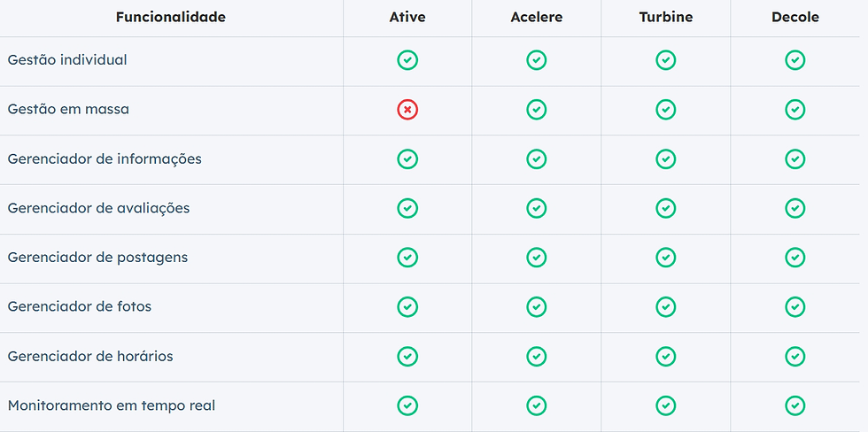Select the Monitoramento em tempo real checkmark under Ative

407,405
